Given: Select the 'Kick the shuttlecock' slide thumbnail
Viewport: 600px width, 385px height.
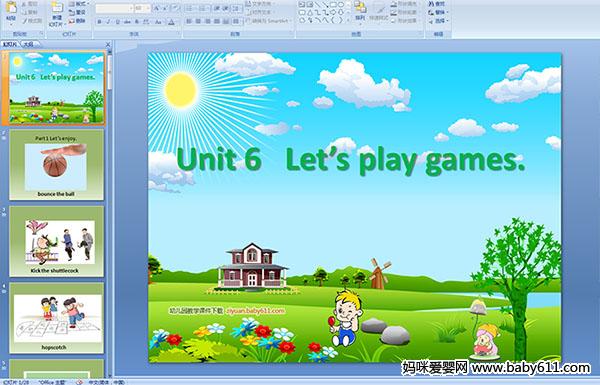Looking at the screenshot, I should [x=56, y=241].
